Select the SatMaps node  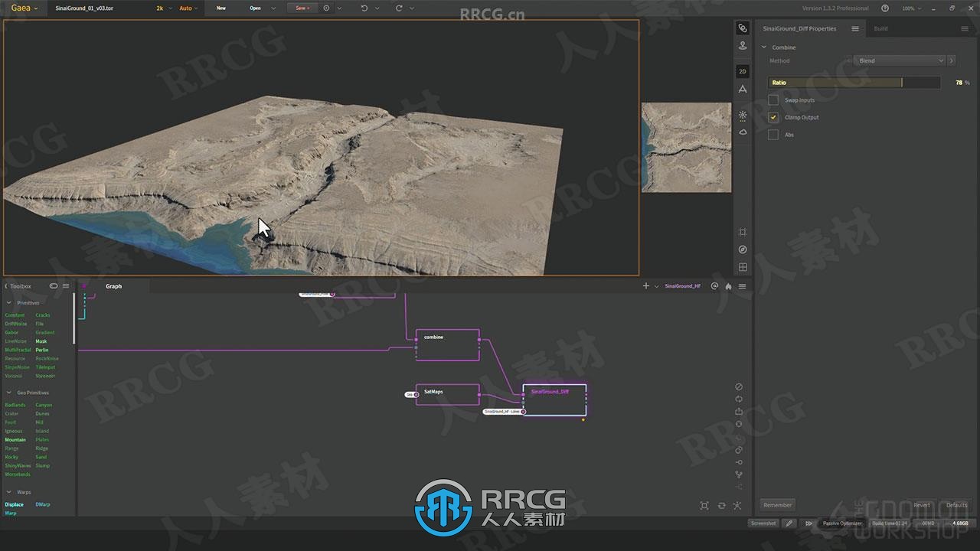pyautogui.click(x=448, y=395)
